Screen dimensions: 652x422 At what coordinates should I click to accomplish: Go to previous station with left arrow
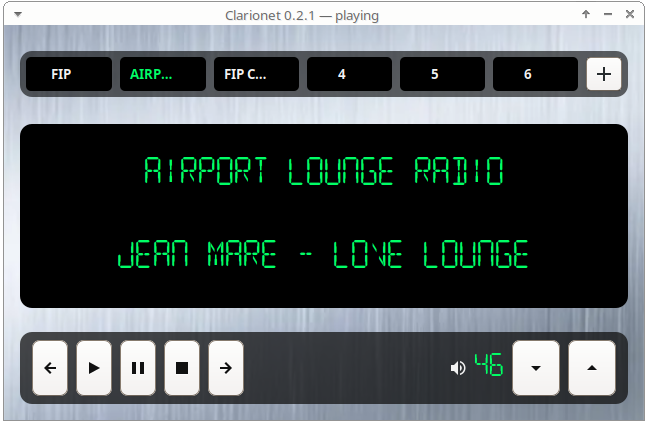(50, 368)
